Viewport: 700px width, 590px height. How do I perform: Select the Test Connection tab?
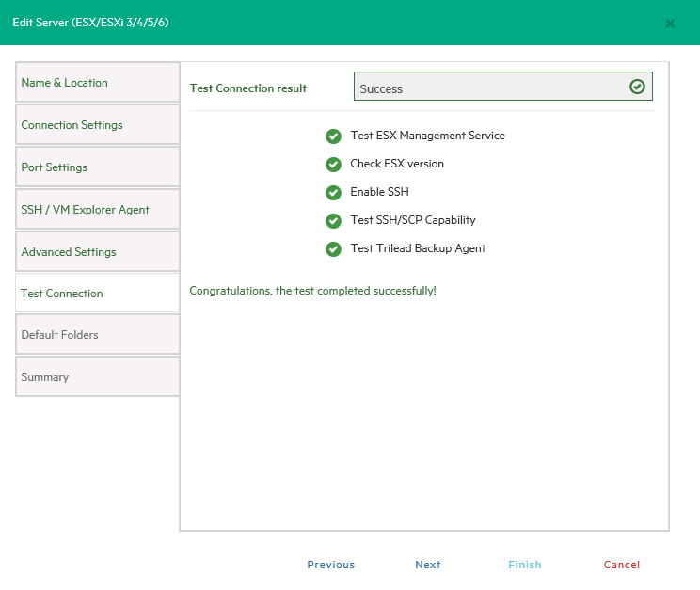click(x=98, y=294)
